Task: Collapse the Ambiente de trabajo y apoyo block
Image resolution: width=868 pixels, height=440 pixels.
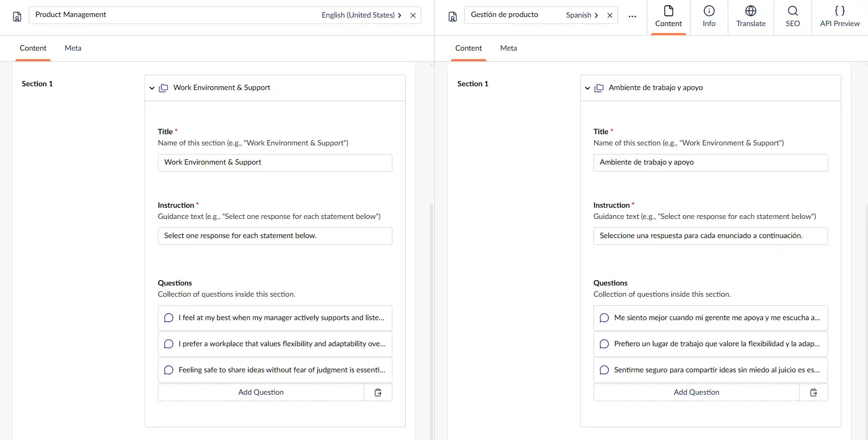Action: point(588,88)
